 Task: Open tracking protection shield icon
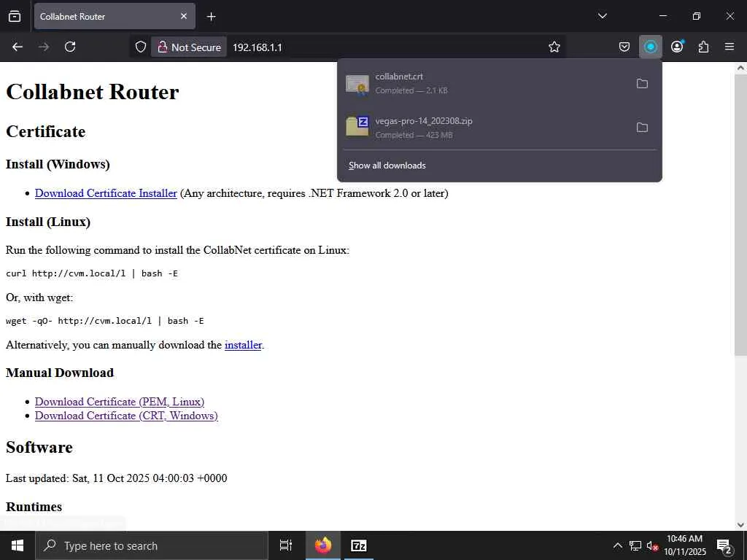141,47
